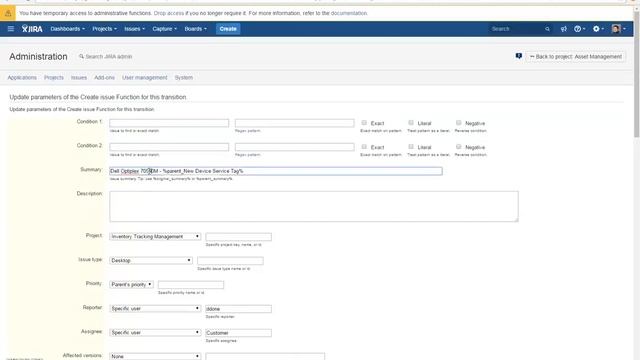Switch to Applications admin tab
Screen dimensions: 640x360
22,78
